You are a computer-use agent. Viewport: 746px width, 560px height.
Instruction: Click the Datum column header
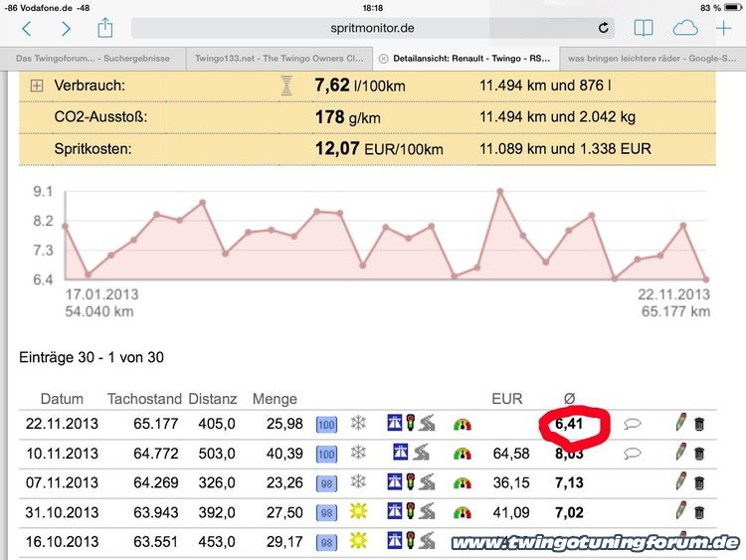click(62, 399)
